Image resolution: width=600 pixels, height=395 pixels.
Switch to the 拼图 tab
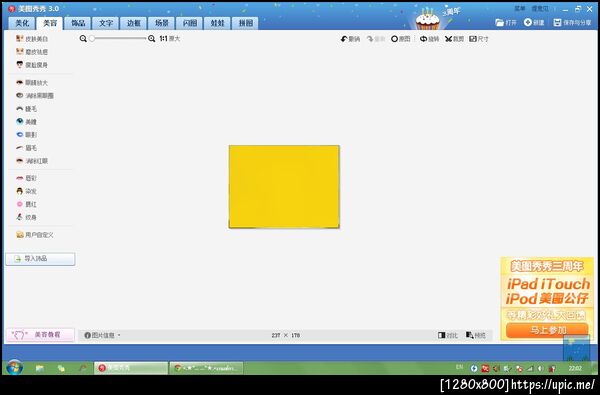coord(245,23)
